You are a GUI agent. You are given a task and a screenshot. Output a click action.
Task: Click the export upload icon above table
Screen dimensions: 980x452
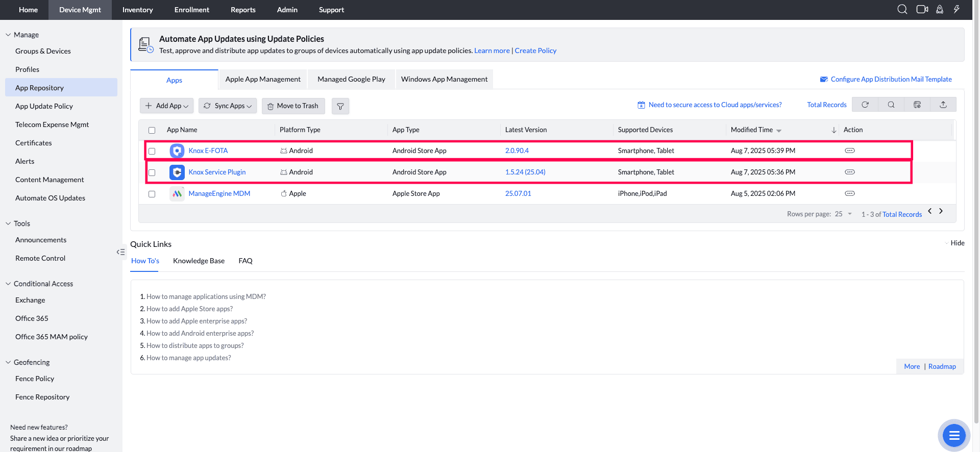coord(943,105)
